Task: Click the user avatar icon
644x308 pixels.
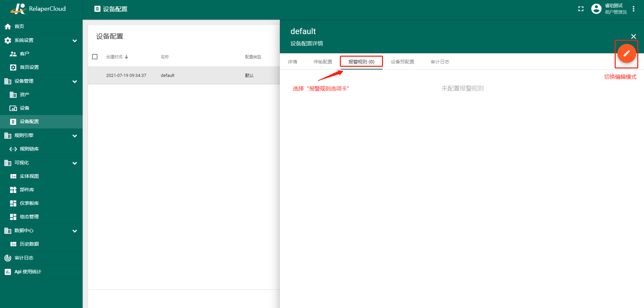Action: [596, 9]
